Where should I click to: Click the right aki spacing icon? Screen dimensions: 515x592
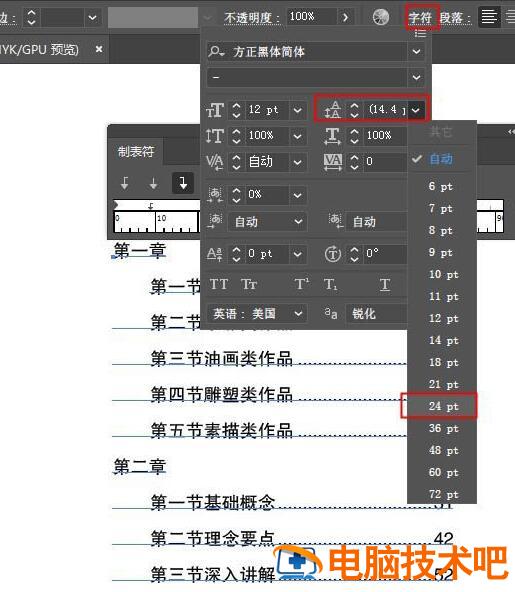tap(336, 220)
